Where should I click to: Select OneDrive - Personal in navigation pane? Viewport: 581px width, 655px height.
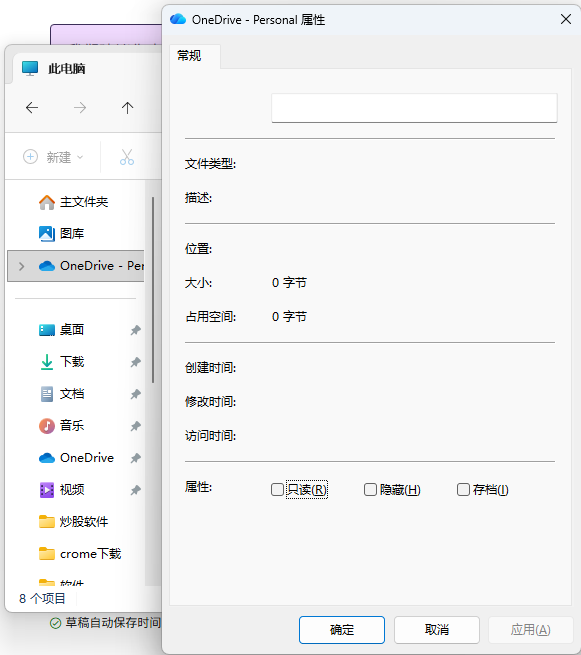click(76, 266)
